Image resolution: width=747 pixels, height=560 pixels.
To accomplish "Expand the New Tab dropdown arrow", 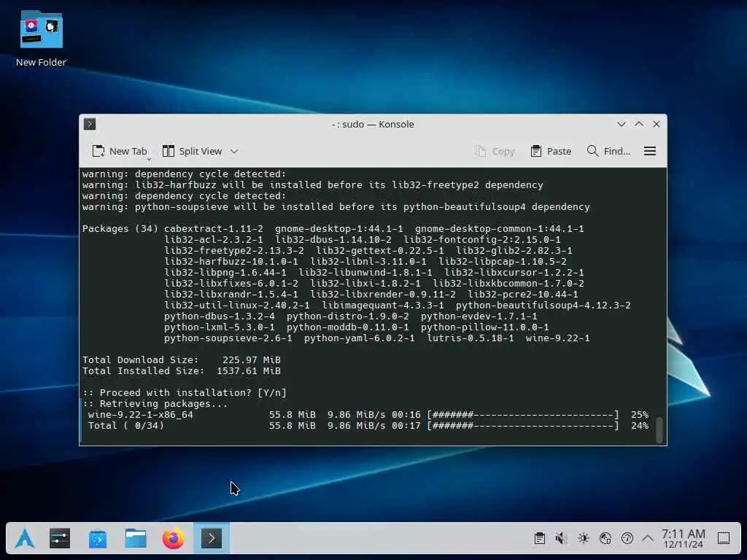I will point(149,159).
